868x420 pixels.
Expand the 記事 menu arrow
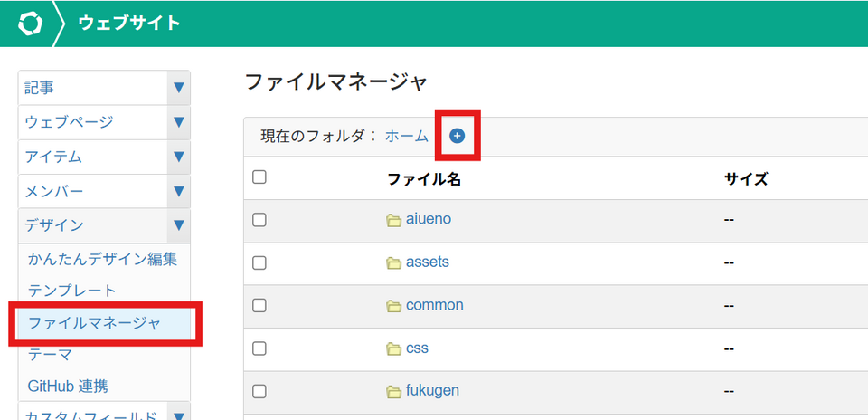point(178,88)
